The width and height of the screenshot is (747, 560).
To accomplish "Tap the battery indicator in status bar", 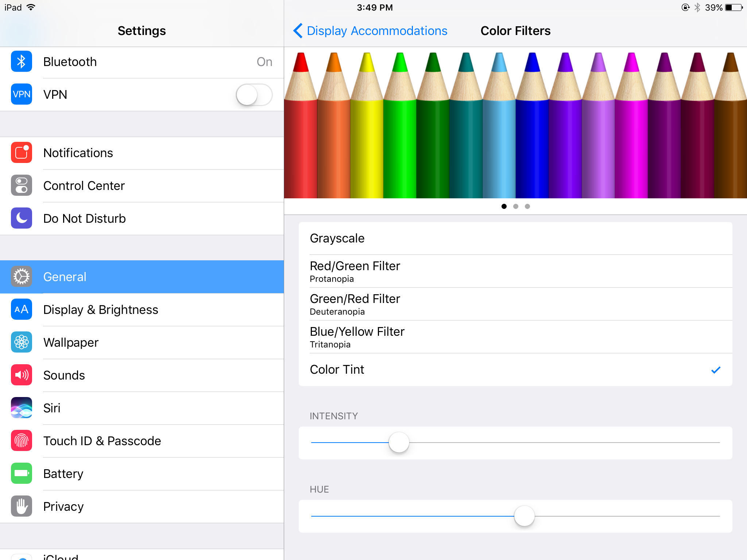I will tap(734, 7).
